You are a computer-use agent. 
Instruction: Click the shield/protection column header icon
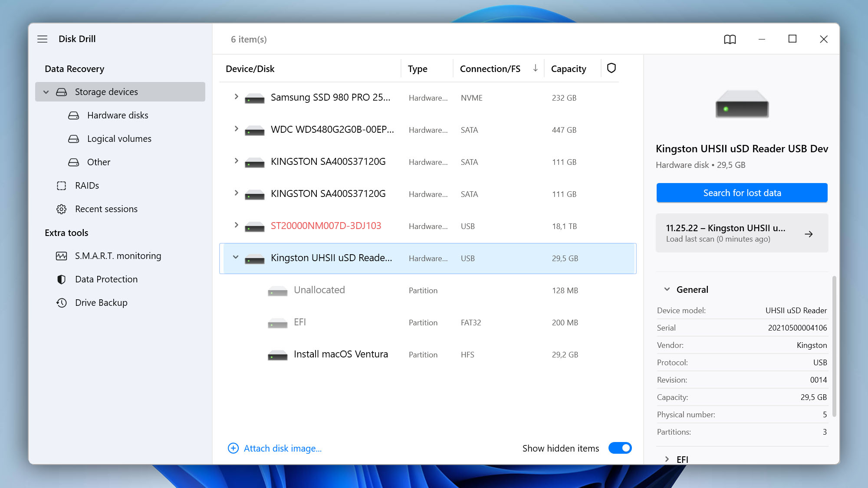point(611,68)
